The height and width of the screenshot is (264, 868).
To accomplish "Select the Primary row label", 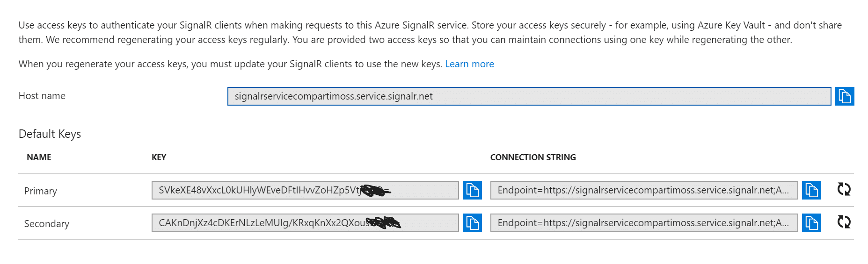I will [41, 191].
